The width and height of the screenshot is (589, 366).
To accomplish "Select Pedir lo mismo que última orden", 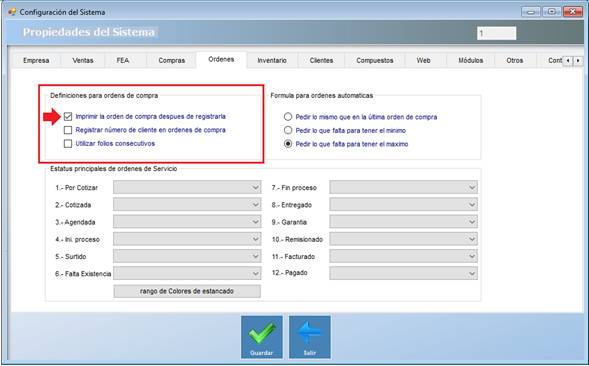I will [288, 117].
